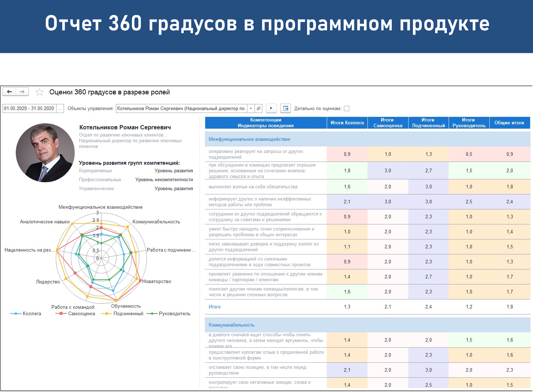Viewport: 533px width, 392px height.
Task: Click the date period input field
Action: pyautogui.click(x=29, y=109)
